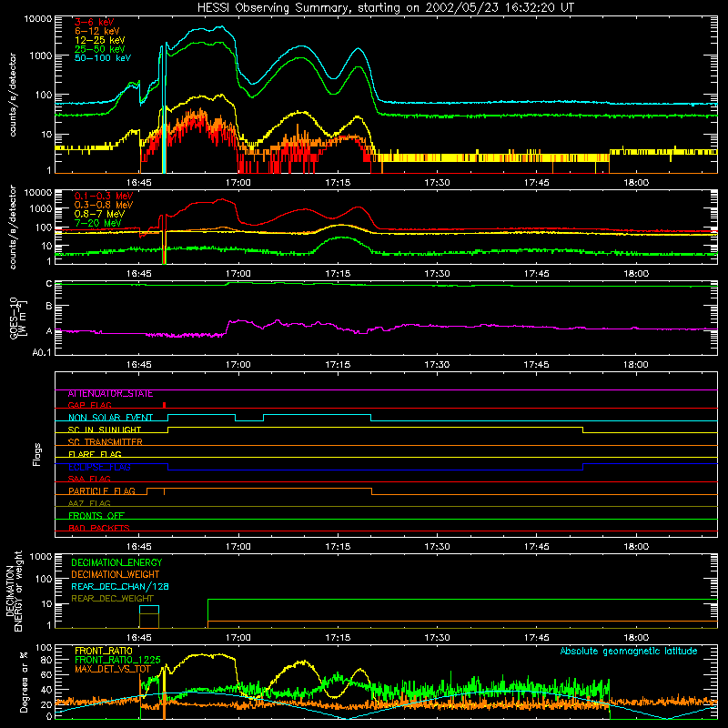The height and width of the screenshot is (728, 728).
Task: Click the Absolute geomagnetic latitude label
Action: (629, 651)
